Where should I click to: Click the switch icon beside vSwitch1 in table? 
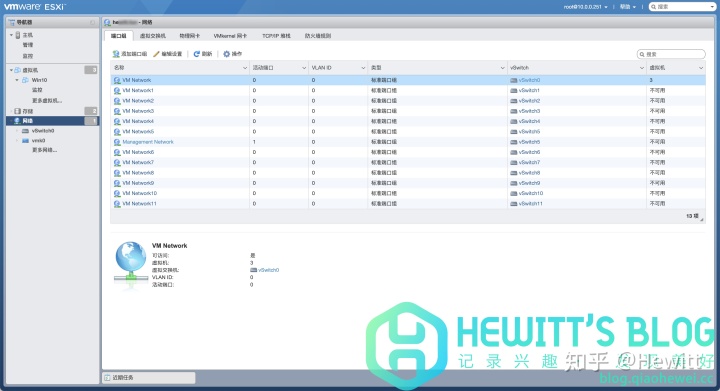(x=514, y=90)
